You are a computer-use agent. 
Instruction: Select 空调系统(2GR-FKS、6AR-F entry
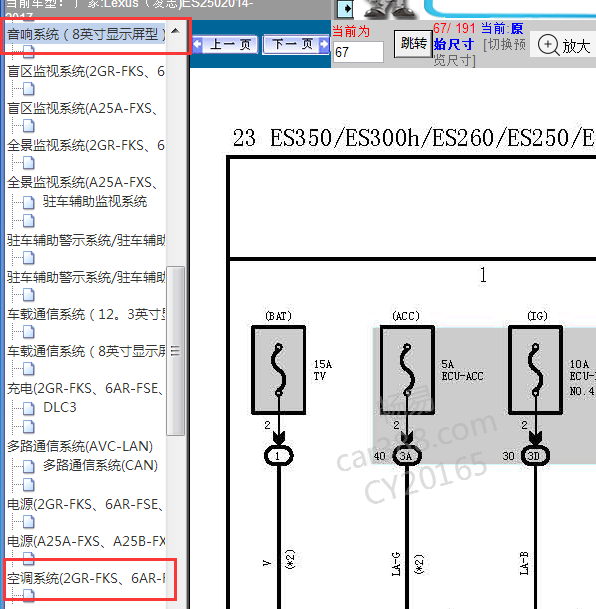86,578
